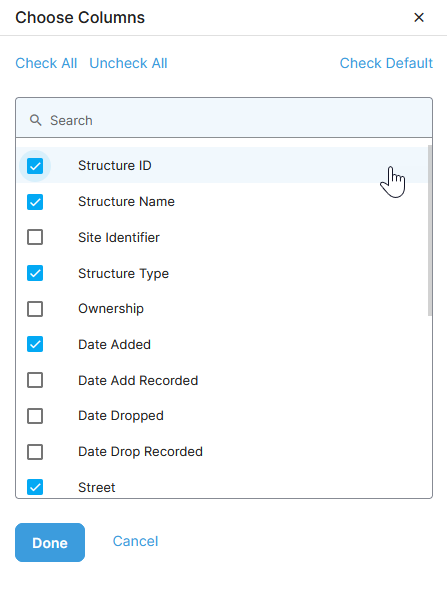Click the Check All link

click(46, 63)
